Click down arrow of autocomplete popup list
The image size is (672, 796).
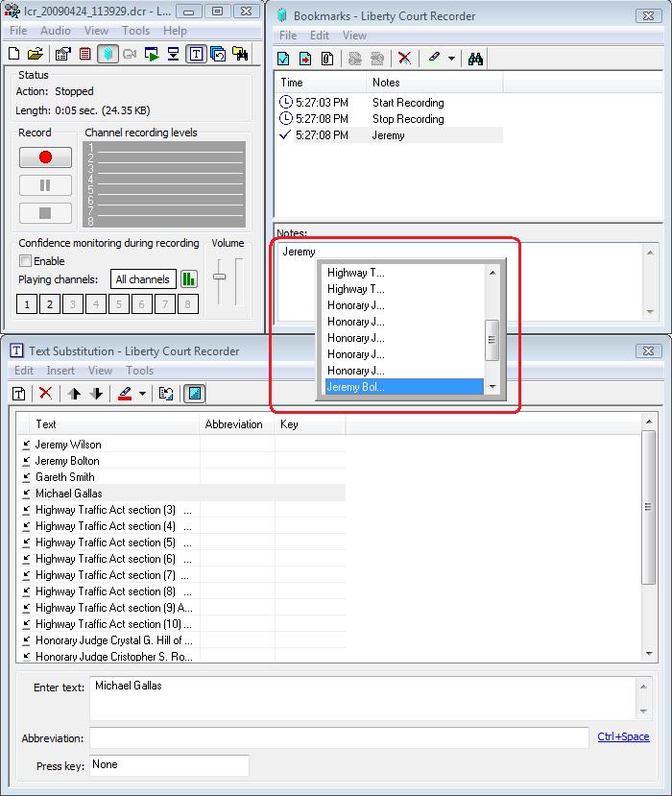492,387
